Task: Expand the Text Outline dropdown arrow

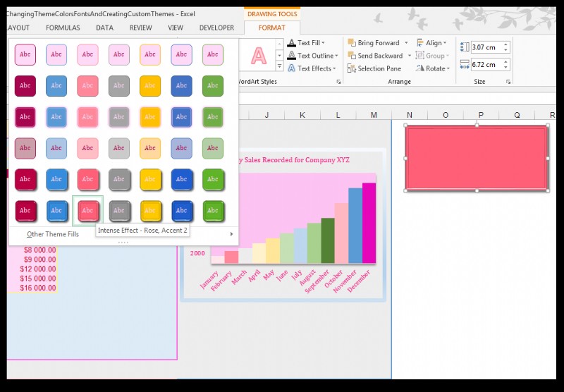Action: click(336, 56)
